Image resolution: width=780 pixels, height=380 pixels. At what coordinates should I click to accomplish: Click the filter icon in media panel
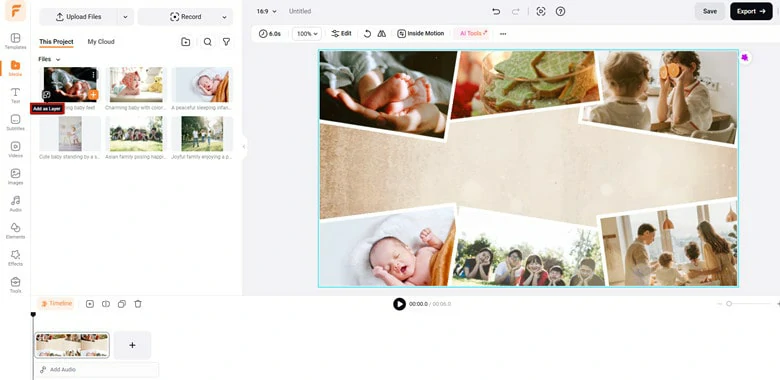(226, 42)
